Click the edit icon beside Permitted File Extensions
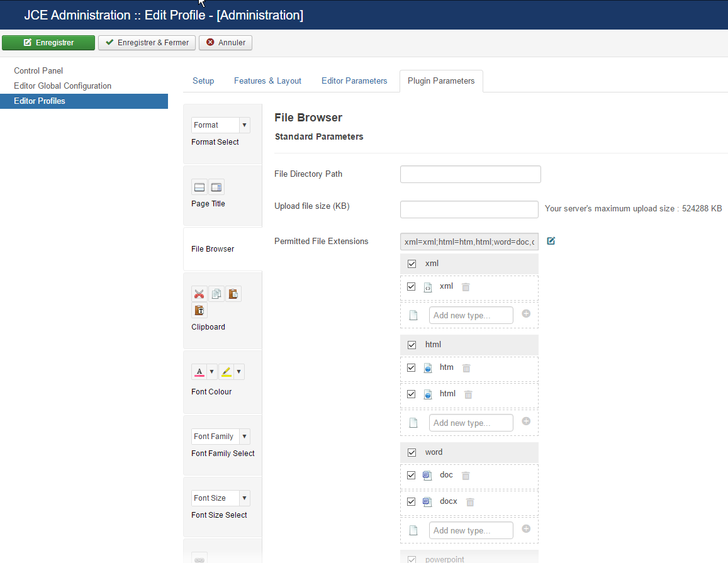This screenshot has width=728, height=563. pyautogui.click(x=551, y=241)
